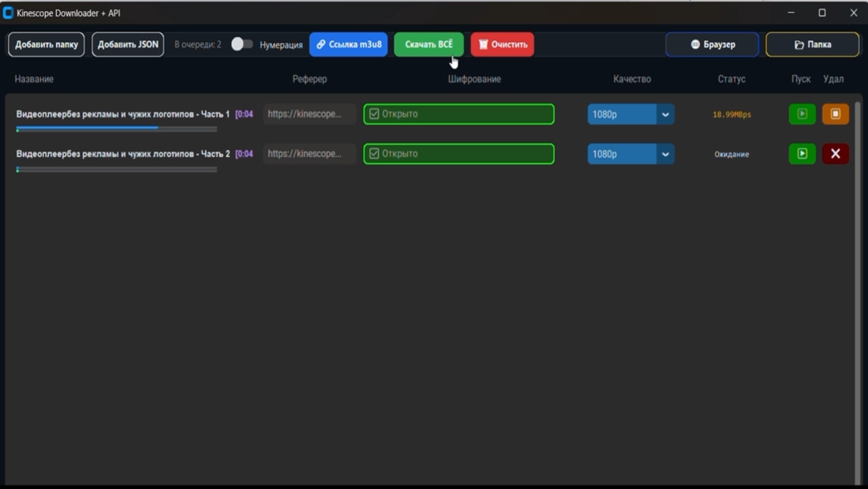The width and height of the screenshot is (868, 489).
Task: Toggle the Нумерация switch
Action: click(242, 44)
